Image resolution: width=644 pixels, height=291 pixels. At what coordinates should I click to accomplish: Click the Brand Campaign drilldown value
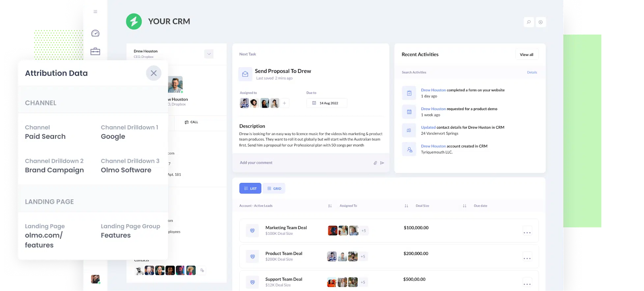[54, 170]
